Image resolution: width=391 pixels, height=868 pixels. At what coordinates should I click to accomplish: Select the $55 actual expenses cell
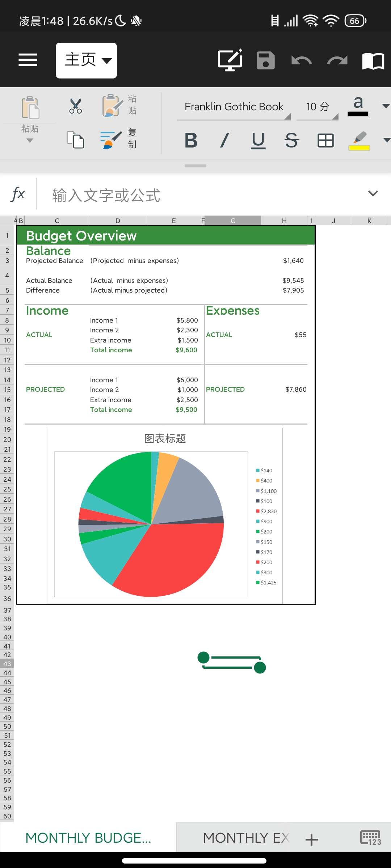(x=300, y=335)
